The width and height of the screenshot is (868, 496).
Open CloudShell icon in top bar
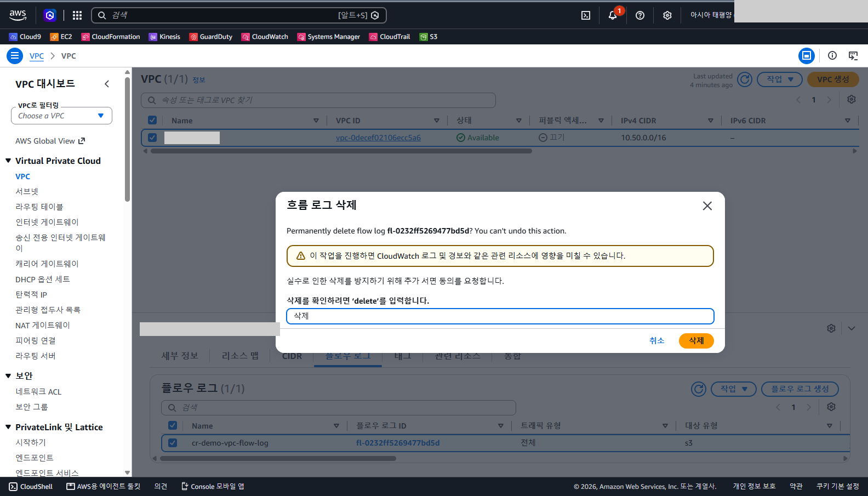coord(586,15)
